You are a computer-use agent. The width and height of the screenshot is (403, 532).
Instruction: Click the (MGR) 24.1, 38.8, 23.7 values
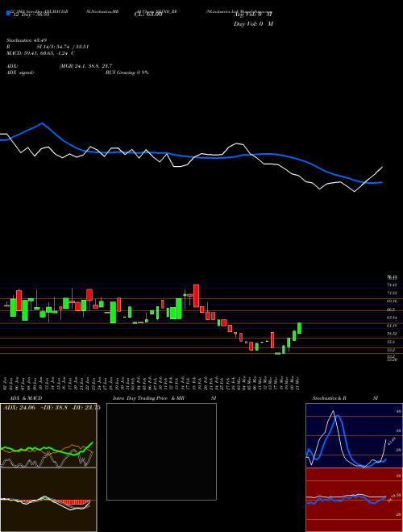[85, 66]
